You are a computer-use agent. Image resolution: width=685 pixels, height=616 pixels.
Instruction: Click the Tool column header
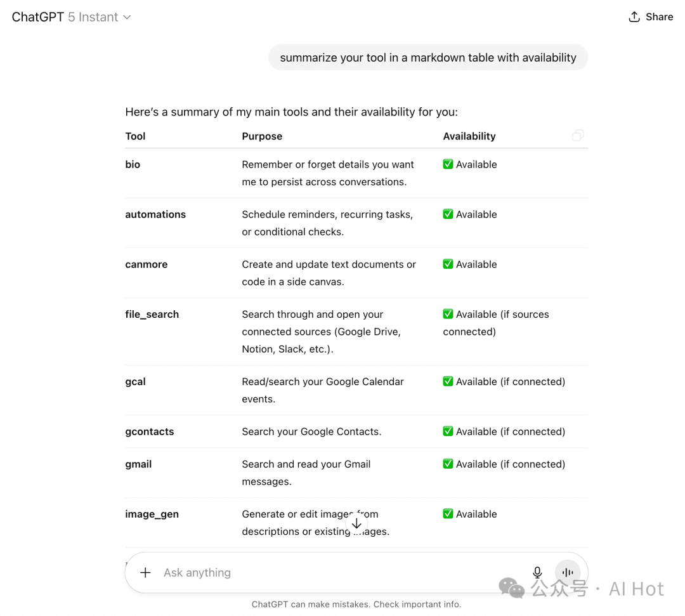tap(135, 136)
